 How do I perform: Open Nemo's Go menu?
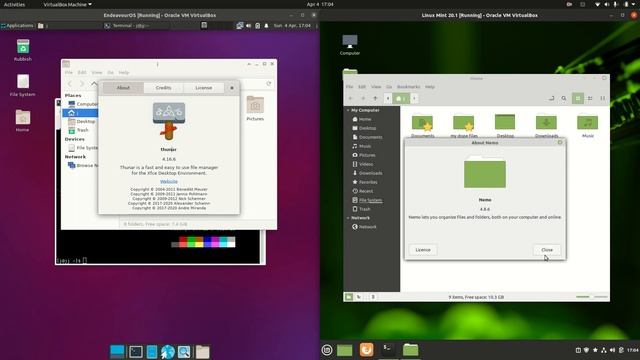[389, 87]
